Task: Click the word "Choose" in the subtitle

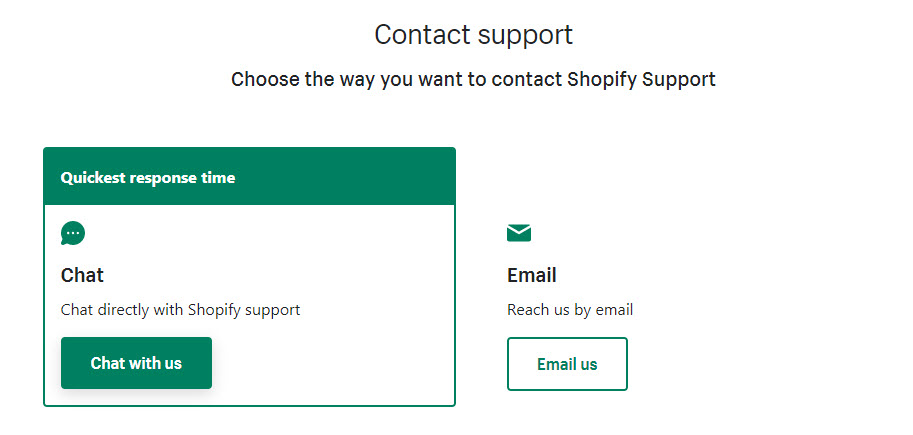Action: pyautogui.click(x=265, y=79)
